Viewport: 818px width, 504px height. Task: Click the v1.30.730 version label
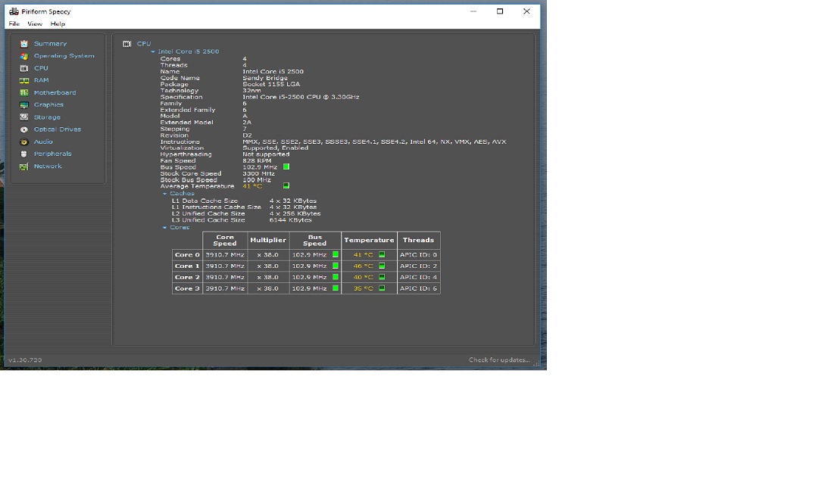tap(25, 360)
